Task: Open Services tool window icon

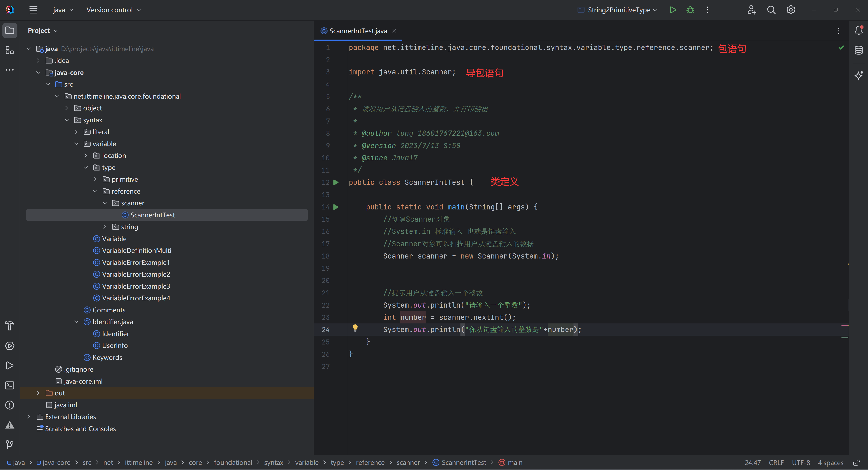Action: (x=10, y=346)
